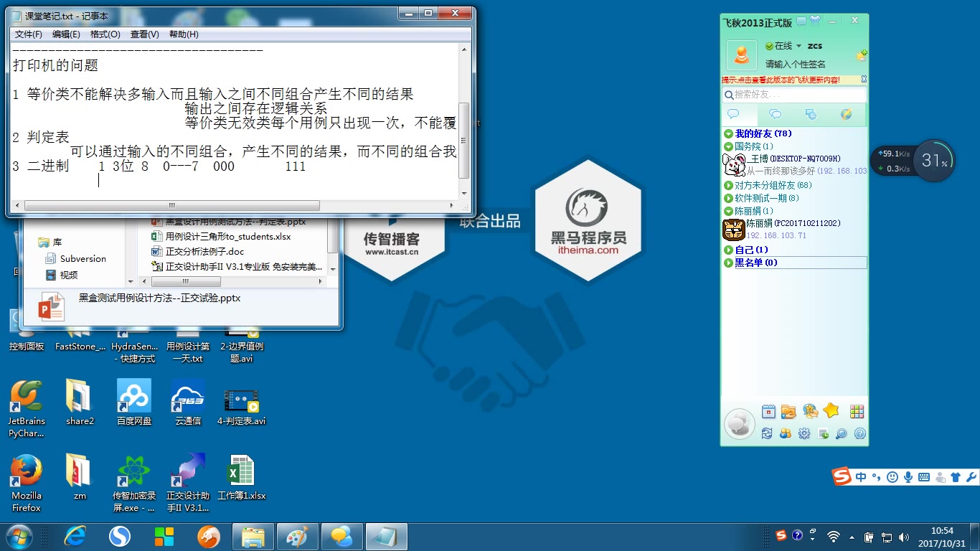The height and width of the screenshot is (551, 980).
Task: Select the 4-判定表.avi desktop video file
Action: click(242, 408)
